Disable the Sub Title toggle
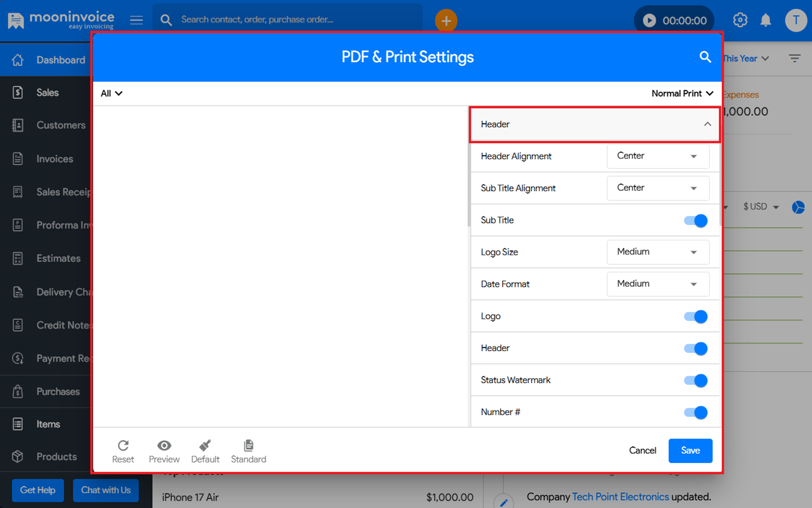Viewport: 812px width, 508px height. coord(695,221)
